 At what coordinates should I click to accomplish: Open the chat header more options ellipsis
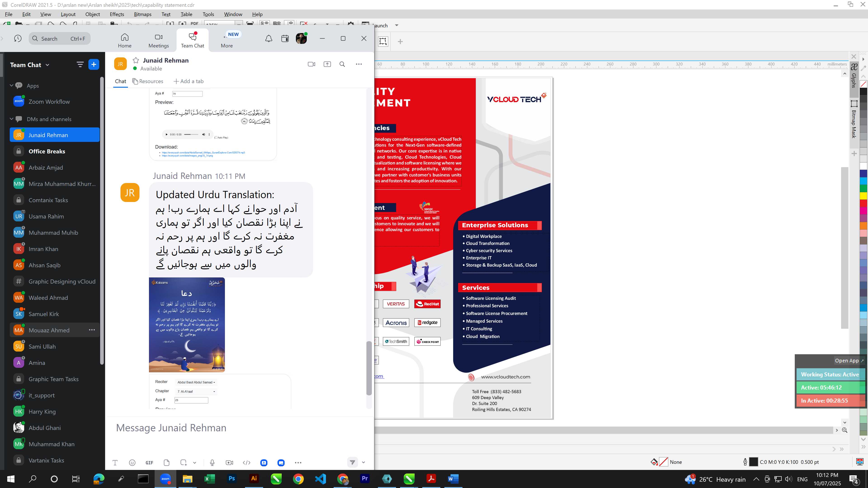tap(359, 64)
